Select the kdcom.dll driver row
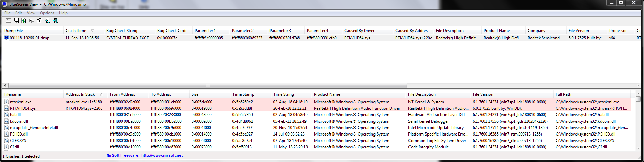 pyautogui.click(x=317, y=121)
